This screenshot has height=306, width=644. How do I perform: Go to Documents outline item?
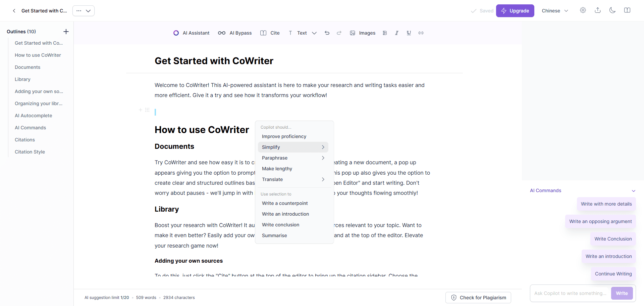tap(28, 67)
